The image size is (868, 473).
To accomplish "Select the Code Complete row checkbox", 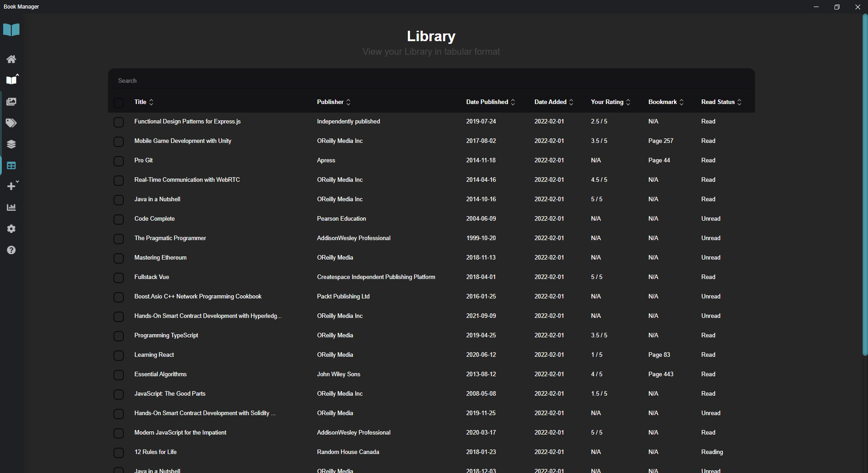I will pos(119,219).
